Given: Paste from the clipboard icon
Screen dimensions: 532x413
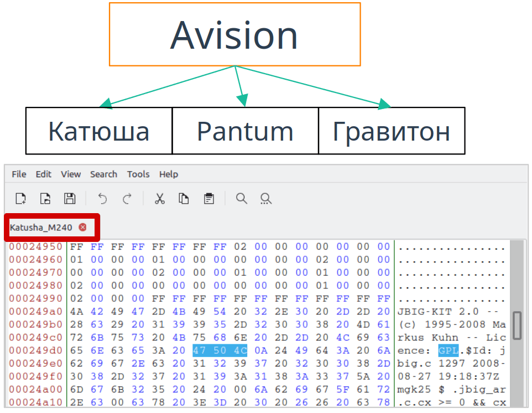Looking at the screenshot, I should pos(208,198).
